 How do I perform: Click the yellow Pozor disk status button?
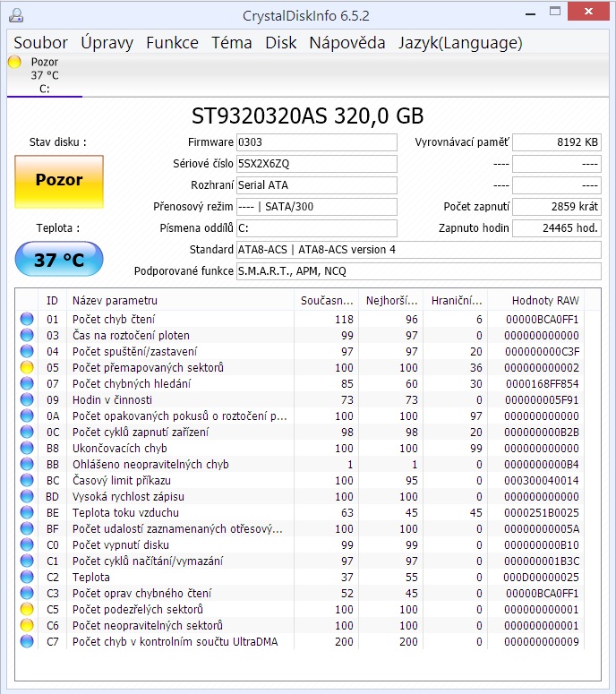tap(59, 181)
